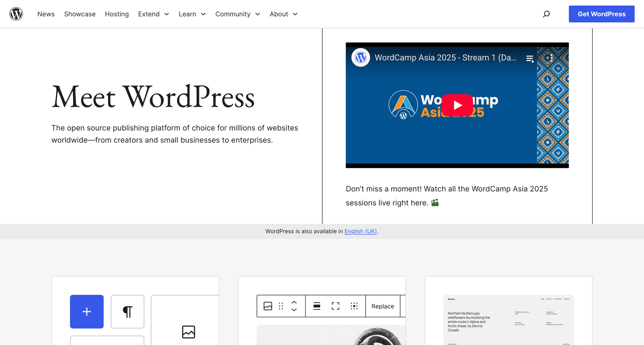The width and height of the screenshot is (644, 345).
Task: Expand the Learn submenu chevron
Action: (203, 14)
